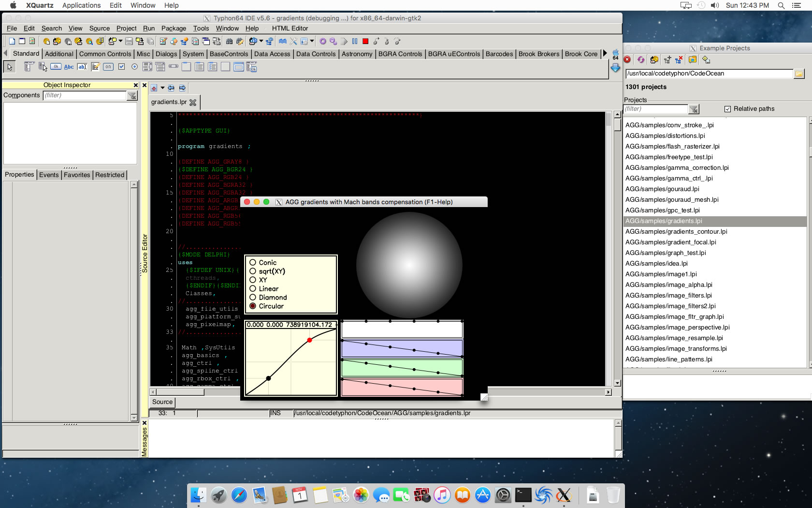The height and width of the screenshot is (508, 812).
Task: Click the New Form toolbar icon
Action: [22, 41]
